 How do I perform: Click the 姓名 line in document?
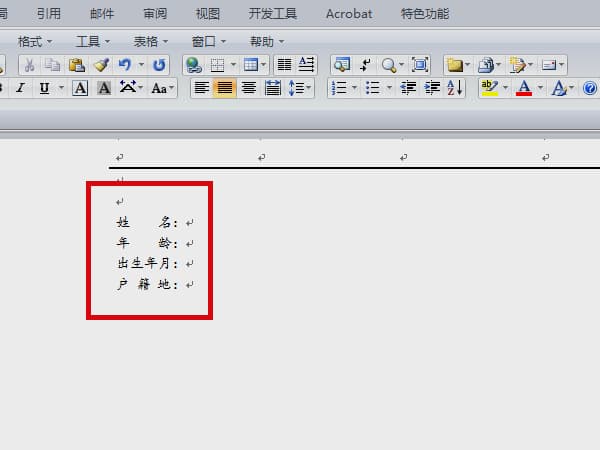tap(147, 222)
